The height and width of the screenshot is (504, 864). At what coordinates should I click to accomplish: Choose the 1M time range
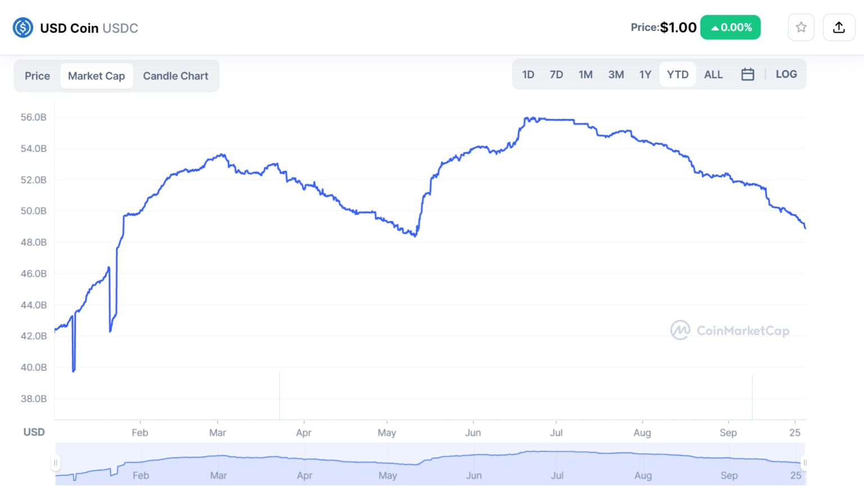(586, 74)
